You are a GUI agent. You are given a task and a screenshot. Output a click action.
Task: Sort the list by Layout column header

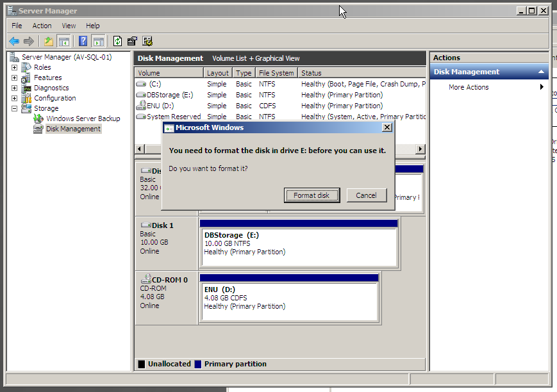click(218, 73)
